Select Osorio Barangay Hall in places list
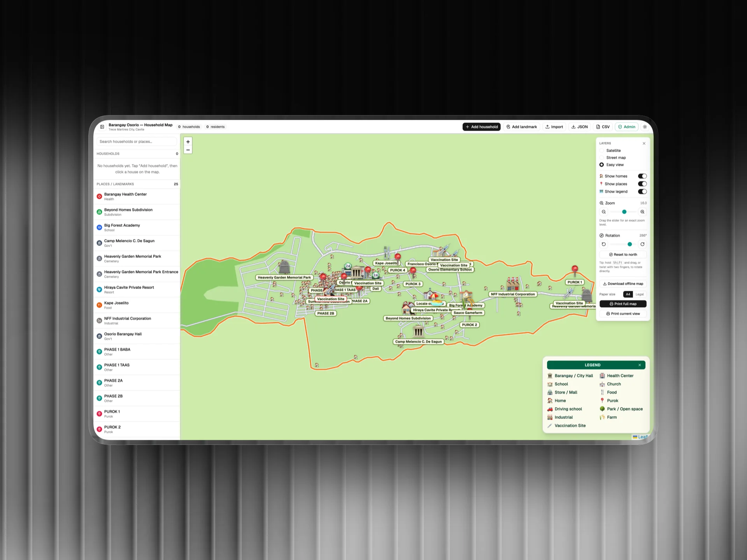 (x=137, y=336)
